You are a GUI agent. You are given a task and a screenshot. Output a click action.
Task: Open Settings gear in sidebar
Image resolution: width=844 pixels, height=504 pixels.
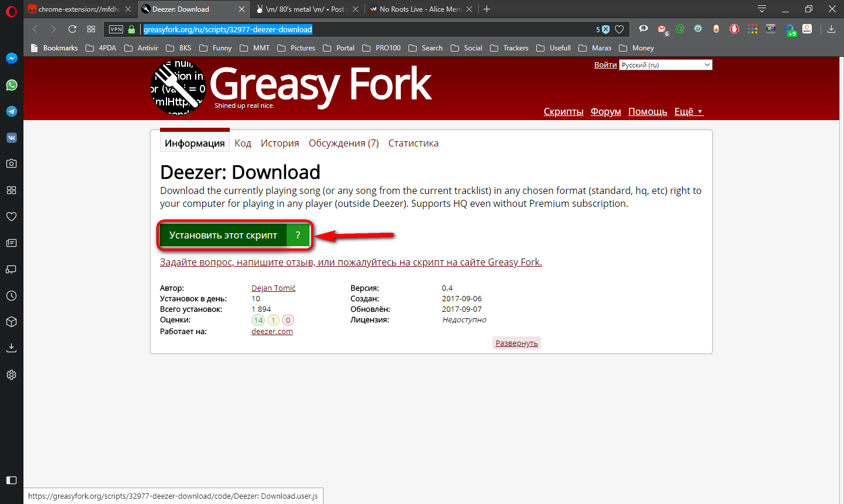(11, 374)
